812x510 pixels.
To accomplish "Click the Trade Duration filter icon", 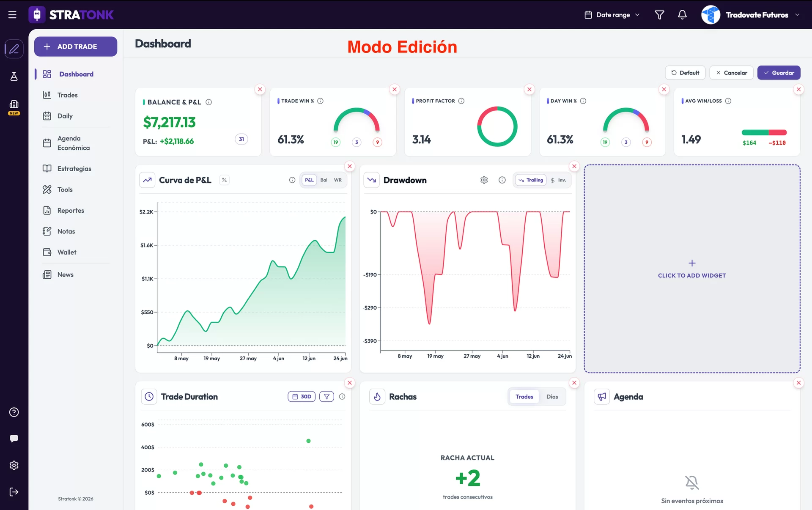I will [326, 397].
